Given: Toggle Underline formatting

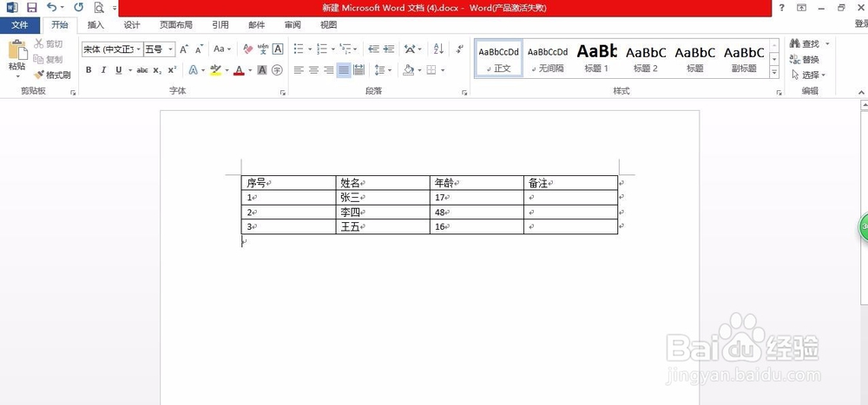Looking at the screenshot, I should (118, 70).
